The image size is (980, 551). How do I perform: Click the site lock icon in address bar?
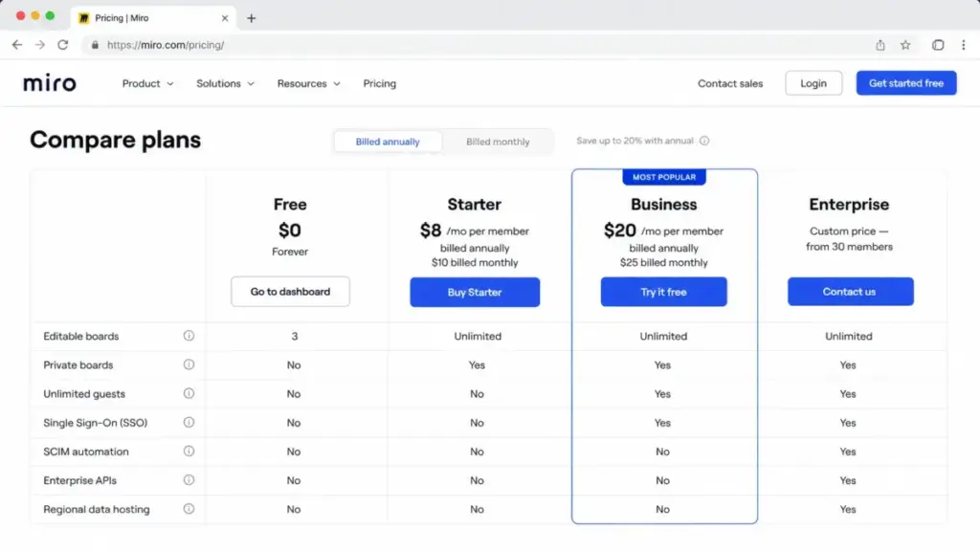point(95,45)
